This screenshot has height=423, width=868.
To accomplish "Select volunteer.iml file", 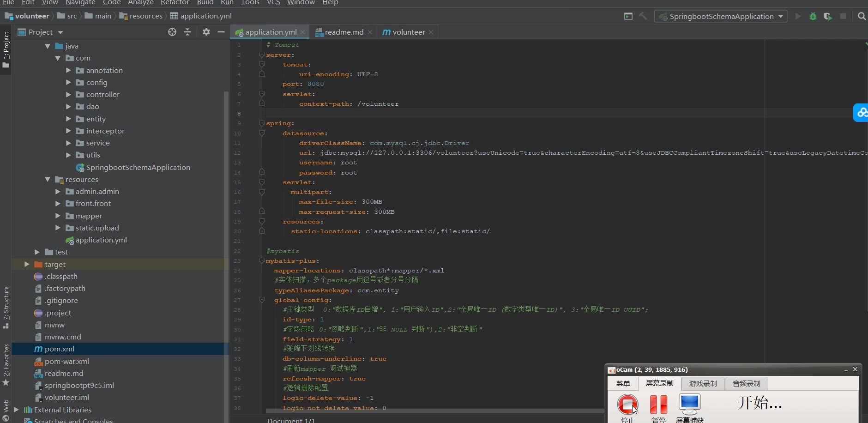I will [67, 397].
